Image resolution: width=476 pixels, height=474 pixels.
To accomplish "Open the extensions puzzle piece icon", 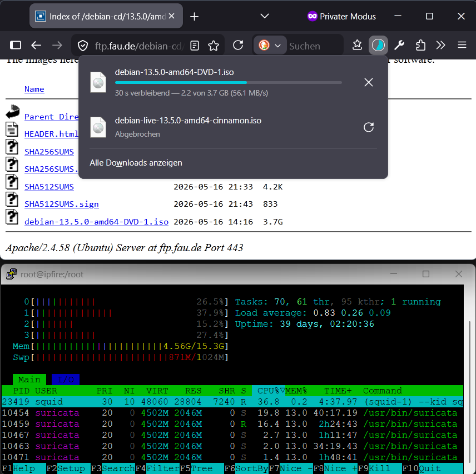I will click(420, 46).
